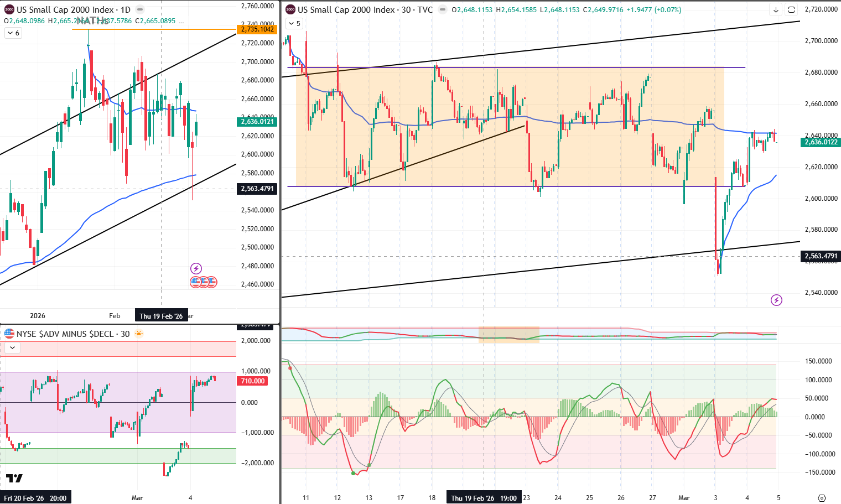Click the lightning icon on the 30-minute chart
This screenshot has width=841, height=504.
(776, 300)
